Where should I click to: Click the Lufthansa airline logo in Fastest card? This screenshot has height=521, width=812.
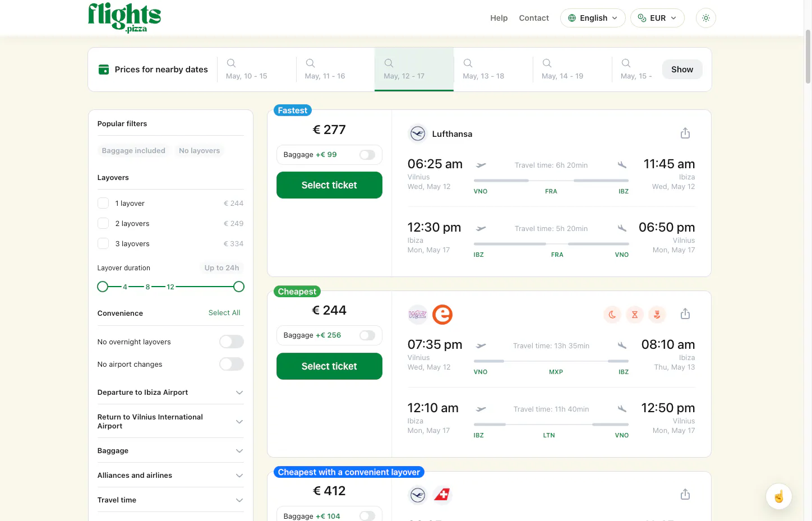tap(418, 133)
